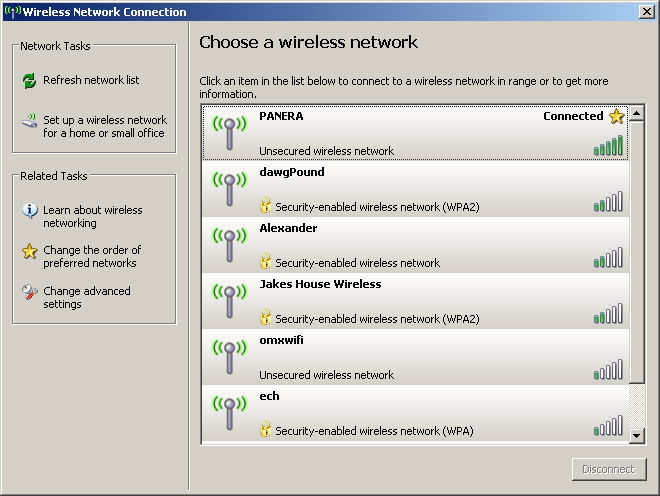This screenshot has width=660, height=496.
Task: Click the info icon beside Learn about wireless networking
Action: (x=30, y=211)
